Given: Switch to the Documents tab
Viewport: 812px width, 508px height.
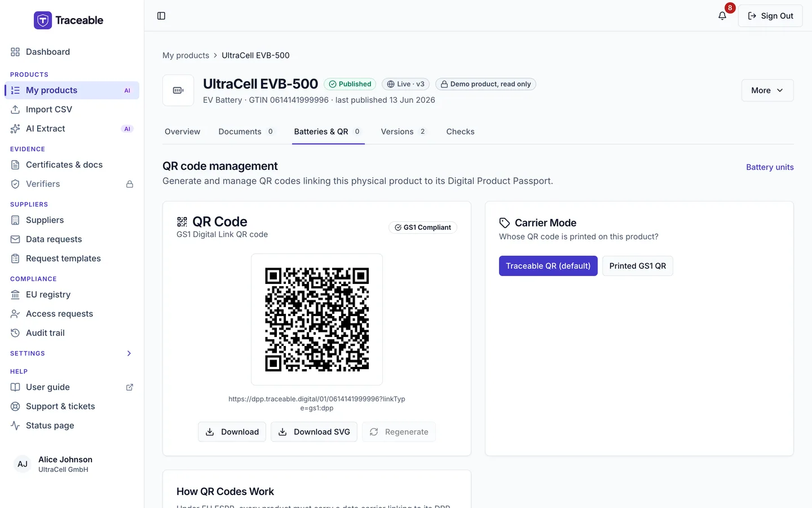Looking at the screenshot, I should pyautogui.click(x=246, y=132).
